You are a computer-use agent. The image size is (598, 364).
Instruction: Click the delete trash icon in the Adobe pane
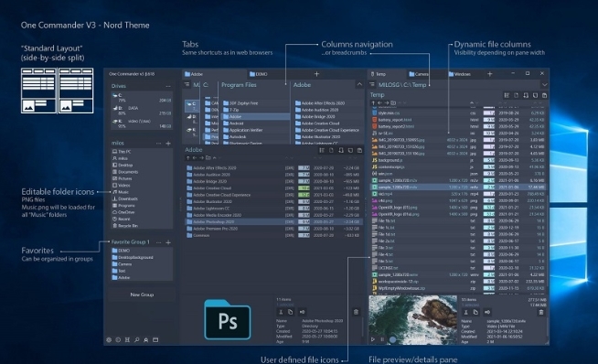point(357,312)
